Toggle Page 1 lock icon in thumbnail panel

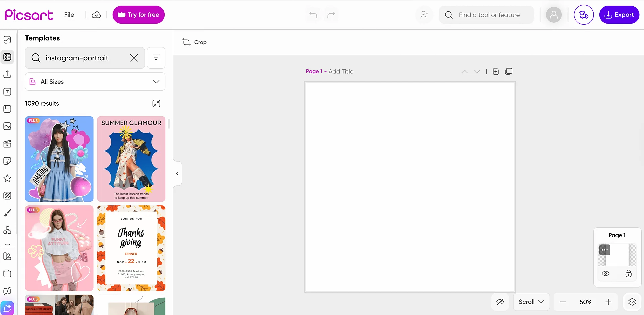pyautogui.click(x=628, y=274)
